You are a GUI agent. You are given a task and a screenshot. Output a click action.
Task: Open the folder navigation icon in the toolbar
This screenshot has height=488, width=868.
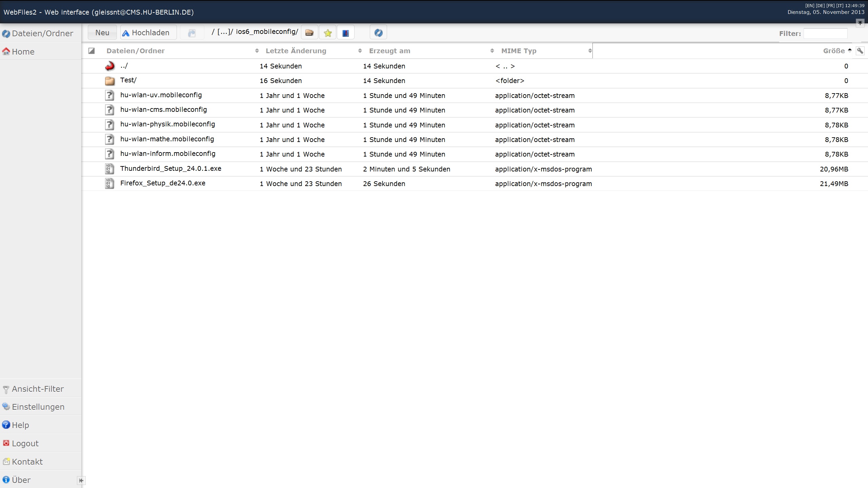pos(309,32)
